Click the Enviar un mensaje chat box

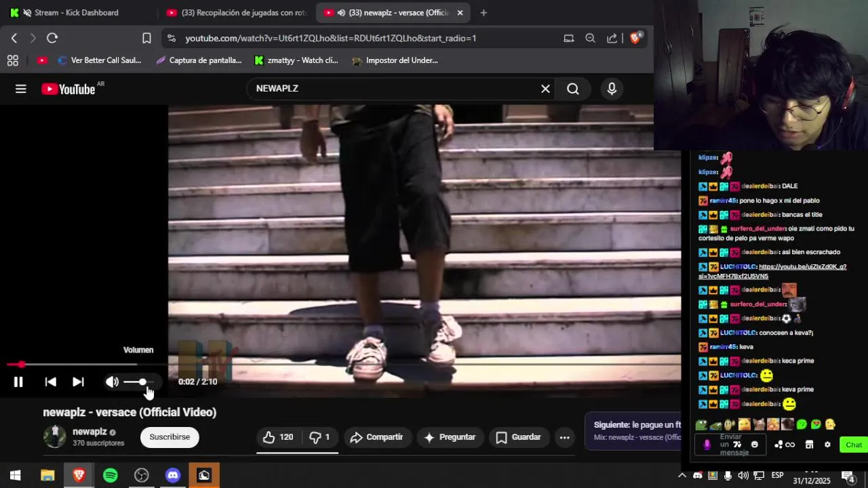731,445
